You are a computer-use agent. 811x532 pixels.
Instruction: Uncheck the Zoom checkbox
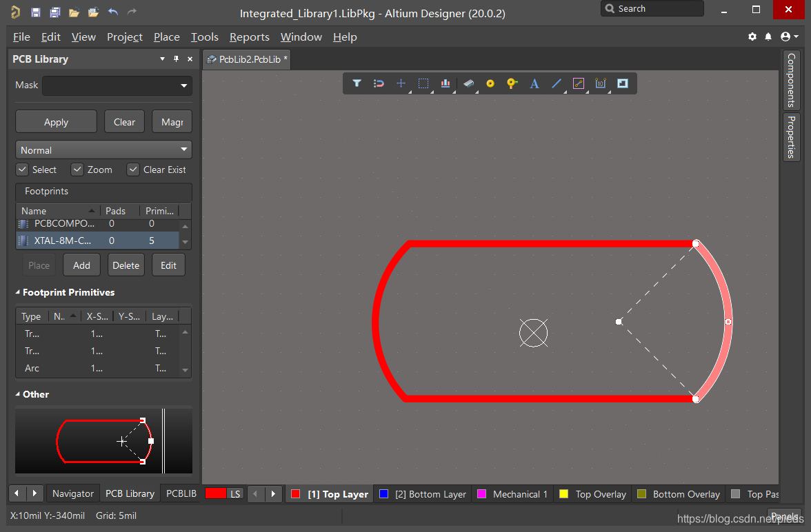(77, 170)
